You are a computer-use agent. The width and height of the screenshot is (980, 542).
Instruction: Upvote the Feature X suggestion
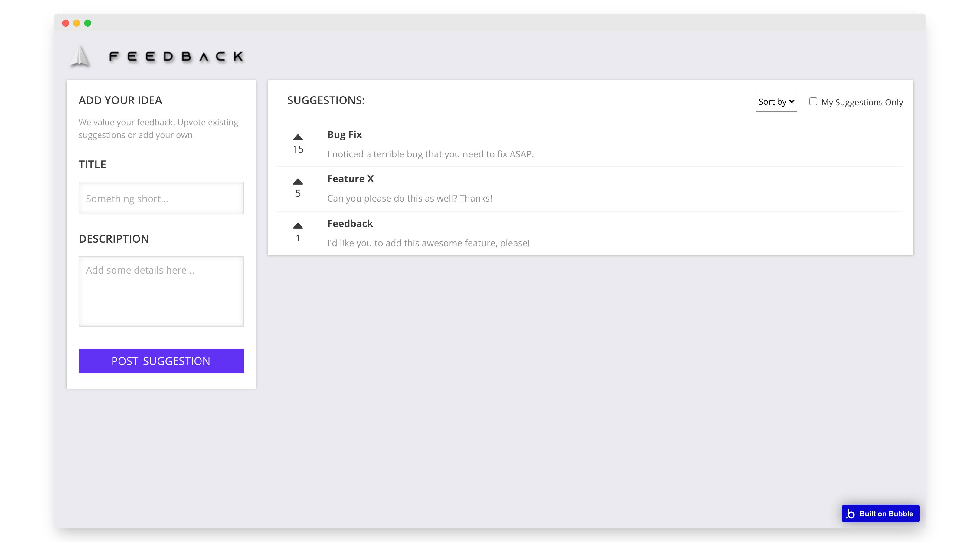coord(298,182)
